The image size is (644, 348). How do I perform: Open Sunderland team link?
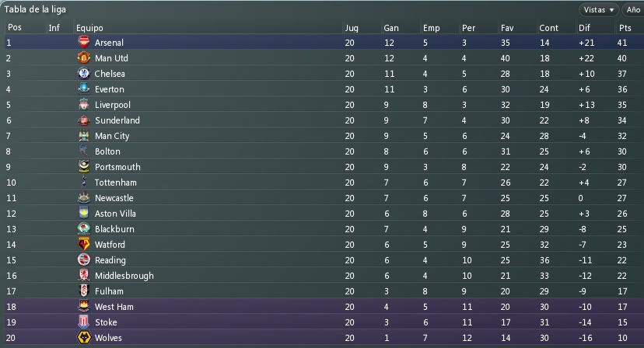click(x=117, y=120)
